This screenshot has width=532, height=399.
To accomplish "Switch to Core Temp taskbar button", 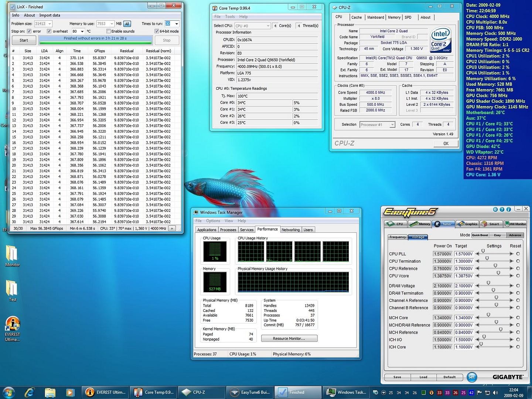I will click(x=153, y=392).
